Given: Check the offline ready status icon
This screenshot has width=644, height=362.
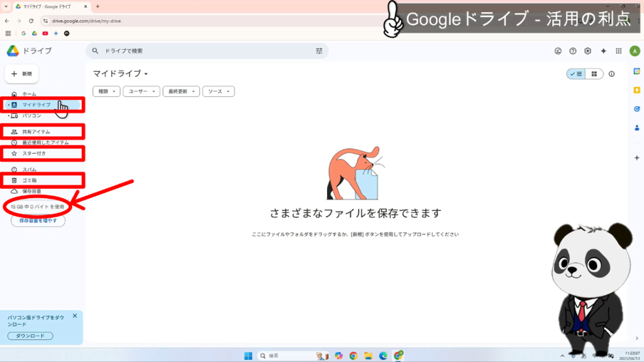Looking at the screenshot, I should [x=558, y=51].
